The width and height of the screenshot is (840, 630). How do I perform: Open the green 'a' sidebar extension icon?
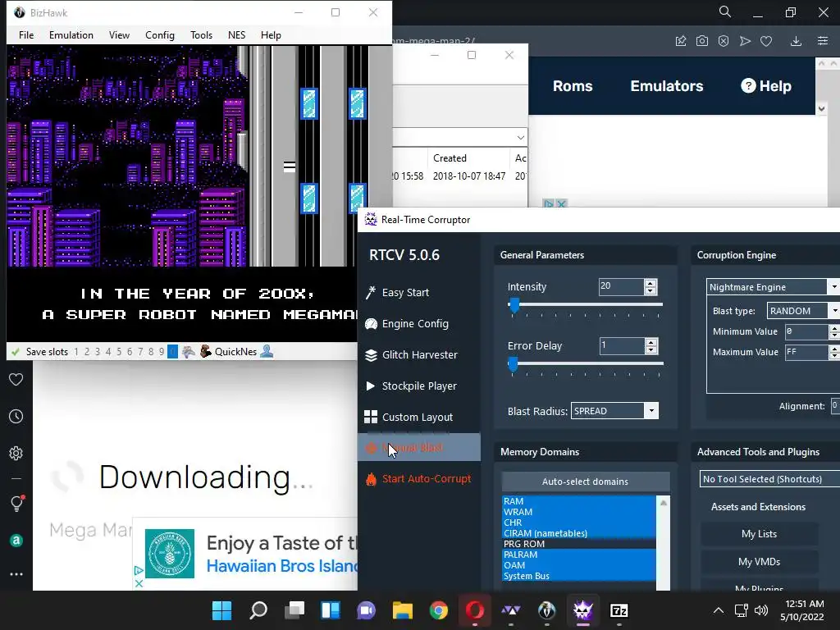[x=16, y=541]
